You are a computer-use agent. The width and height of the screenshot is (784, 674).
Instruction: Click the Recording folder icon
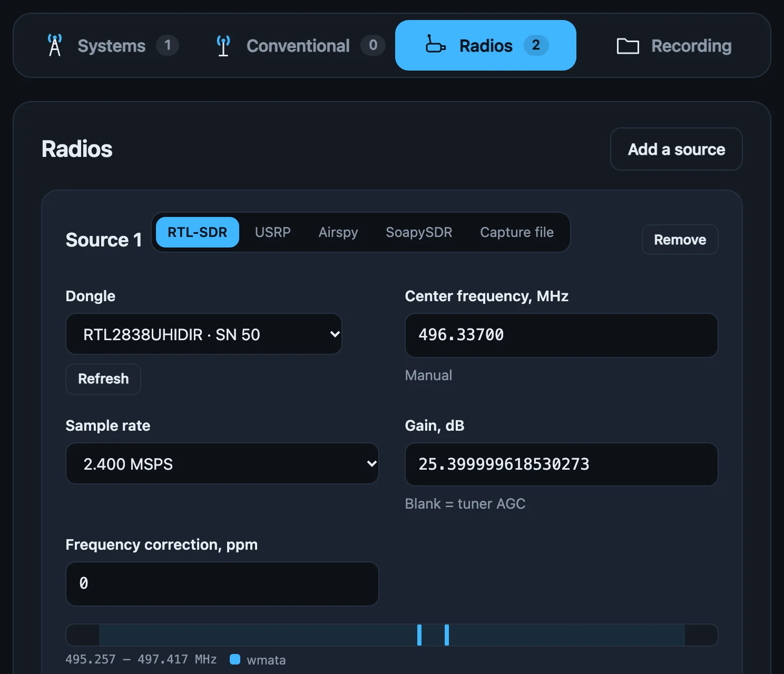(x=628, y=46)
